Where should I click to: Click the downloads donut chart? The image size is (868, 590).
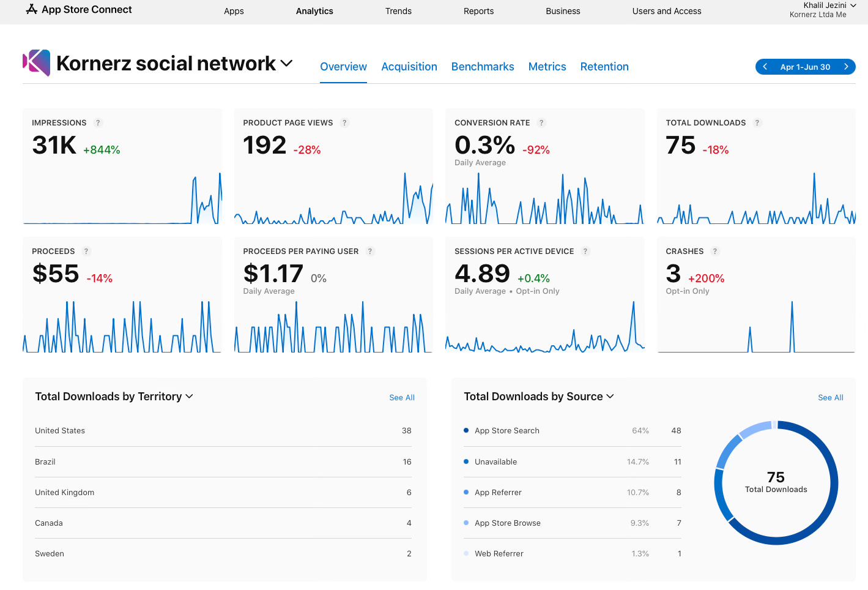click(776, 483)
